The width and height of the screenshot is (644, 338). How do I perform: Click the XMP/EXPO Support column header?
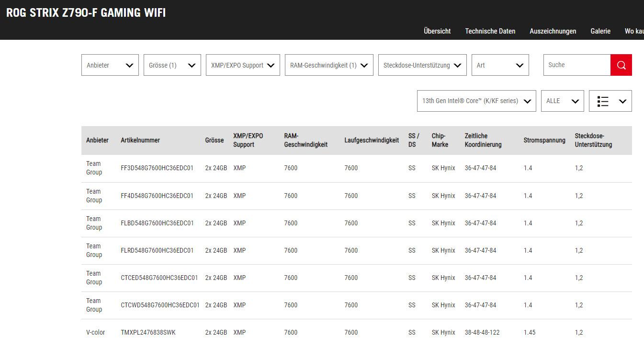click(248, 140)
